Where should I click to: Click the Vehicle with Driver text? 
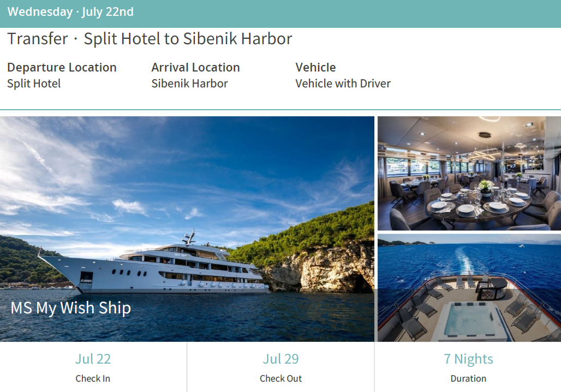343,84
